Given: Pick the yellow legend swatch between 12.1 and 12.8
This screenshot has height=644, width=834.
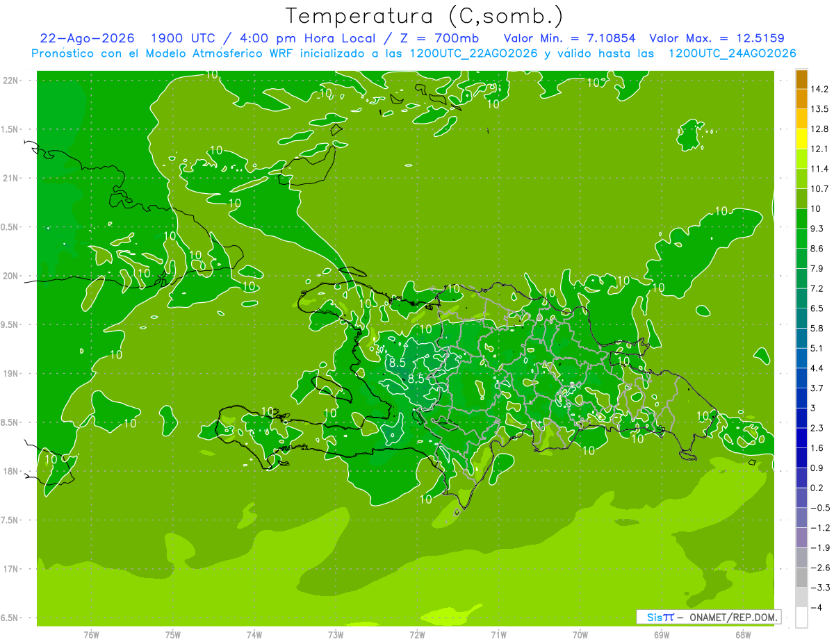Looking at the screenshot, I should point(801,139).
